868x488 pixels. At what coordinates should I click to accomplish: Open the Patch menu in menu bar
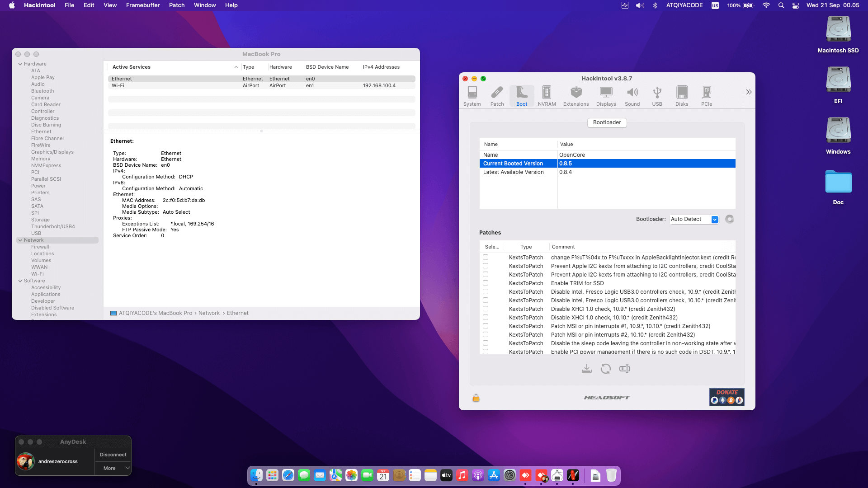(177, 5)
